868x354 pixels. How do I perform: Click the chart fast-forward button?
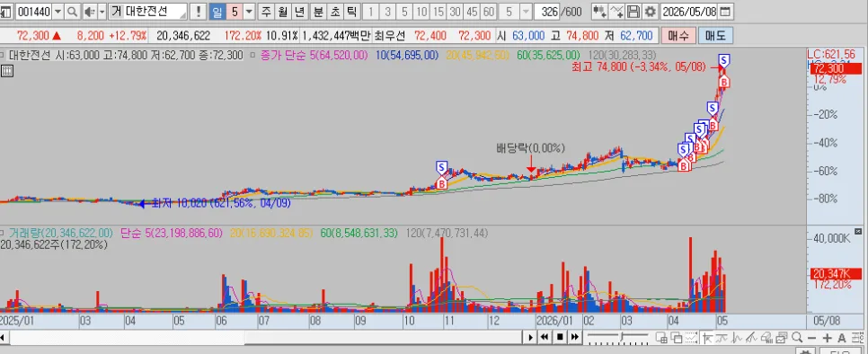574,337
